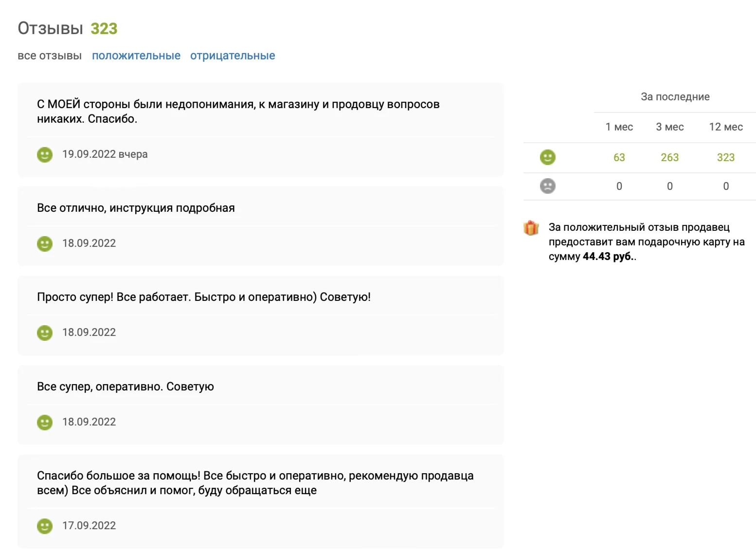
Task: Click the gift box icon
Action: point(531,228)
